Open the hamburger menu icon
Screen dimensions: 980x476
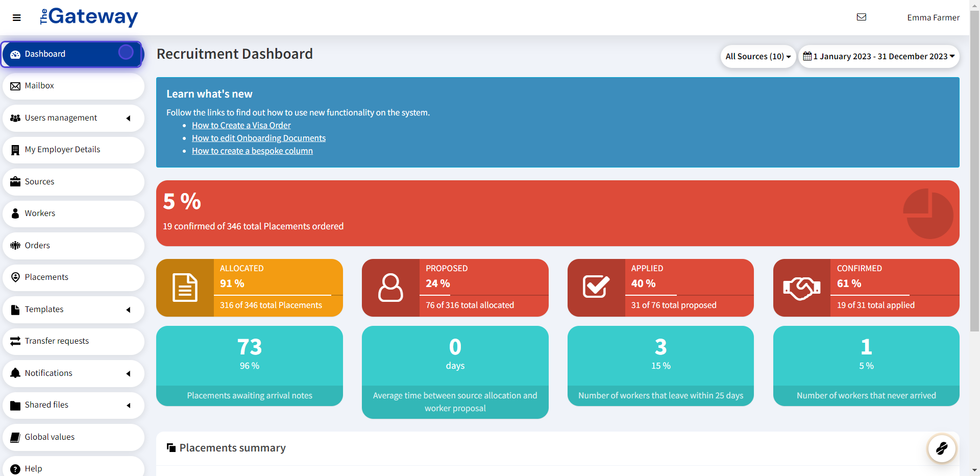tap(17, 18)
